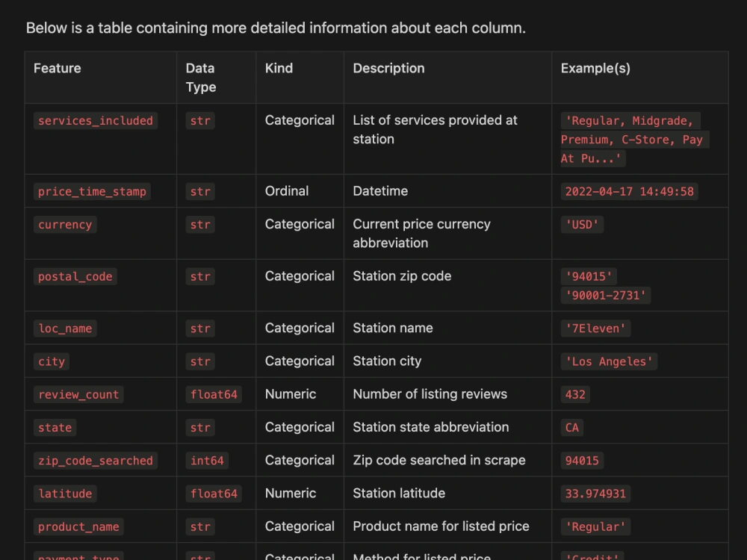This screenshot has height=560, width=747.
Task: Click the 33.974931 example value
Action: point(595,494)
